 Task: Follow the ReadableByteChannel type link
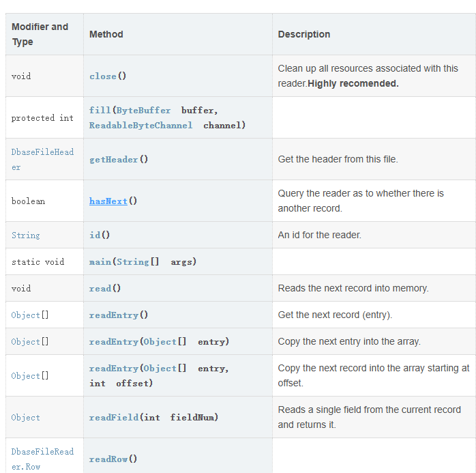click(x=140, y=126)
